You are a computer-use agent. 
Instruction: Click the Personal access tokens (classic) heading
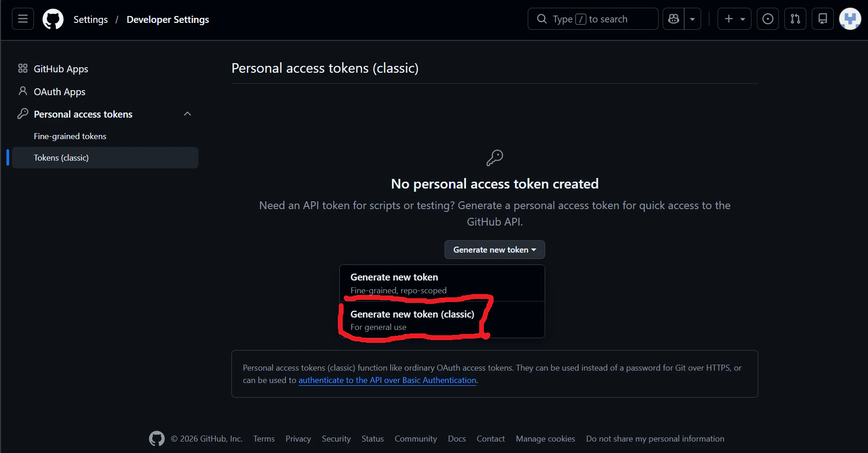[325, 68]
